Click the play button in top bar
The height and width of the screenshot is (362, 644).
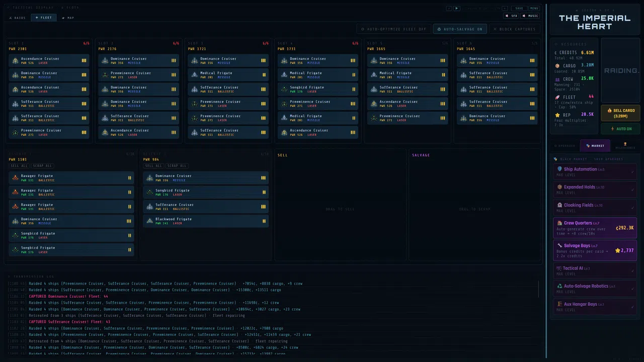point(457,9)
